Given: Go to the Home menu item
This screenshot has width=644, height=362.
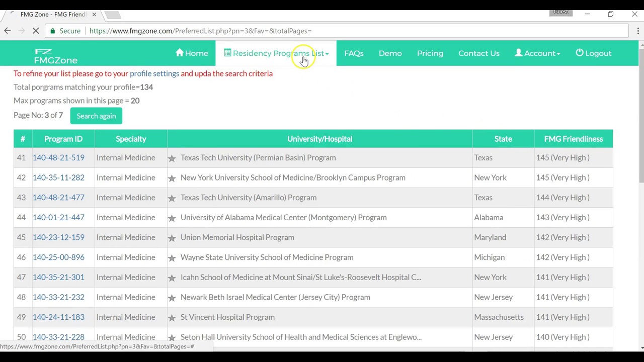Looking at the screenshot, I should click(x=192, y=53).
